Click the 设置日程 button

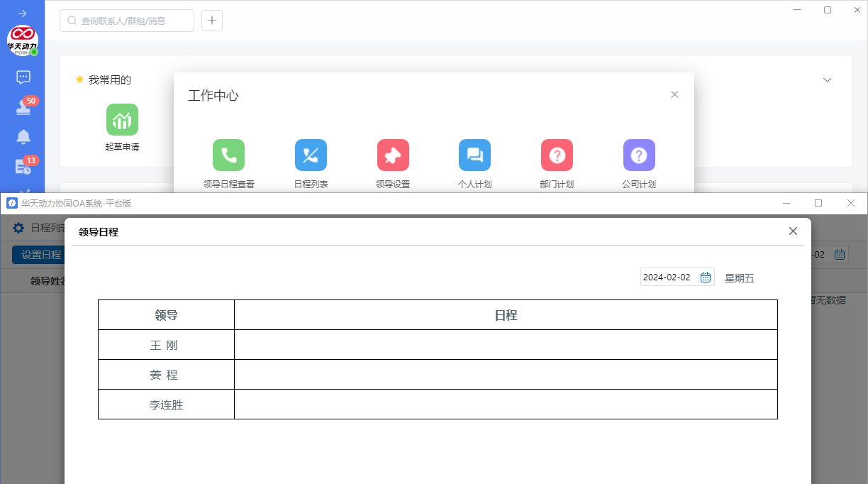tap(40, 255)
